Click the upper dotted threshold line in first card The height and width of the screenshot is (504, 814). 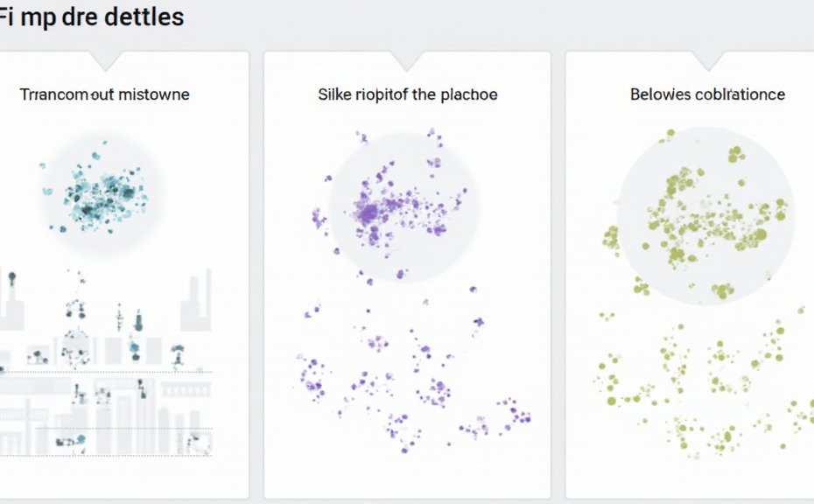coord(105,372)
